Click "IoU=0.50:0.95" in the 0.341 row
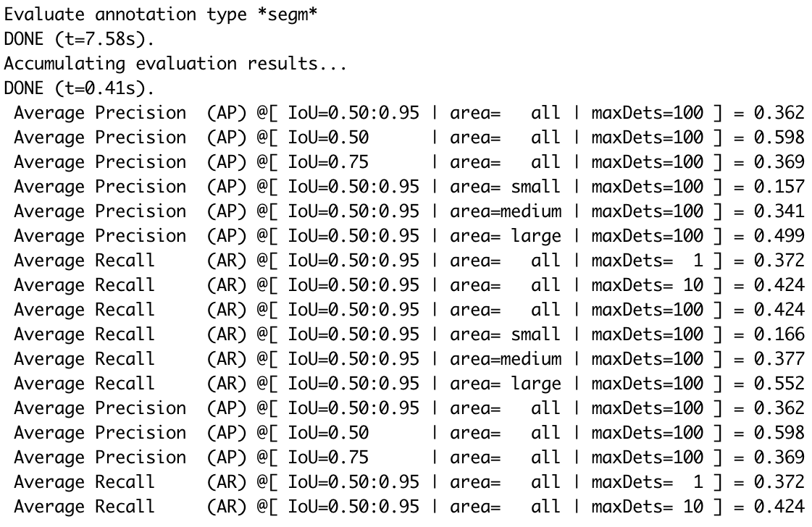This screenshot has width=812, height=527. (x=353, y=211)
